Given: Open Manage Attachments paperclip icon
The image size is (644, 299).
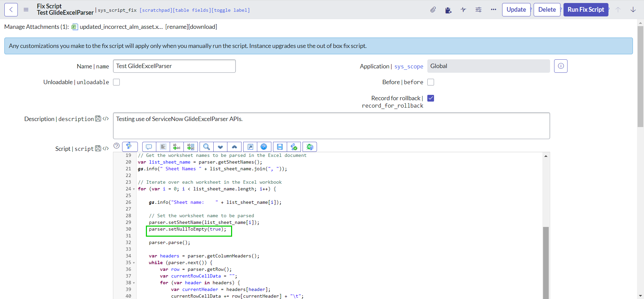Looking at the screenshot, I should (x=433, y=10).
